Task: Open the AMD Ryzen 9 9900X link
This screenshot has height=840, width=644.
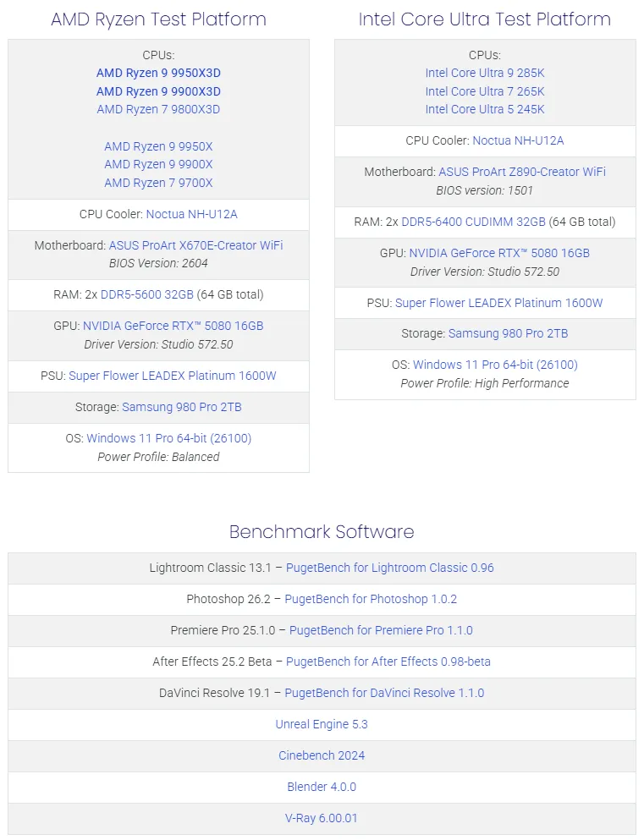Action: click(158, 164)
